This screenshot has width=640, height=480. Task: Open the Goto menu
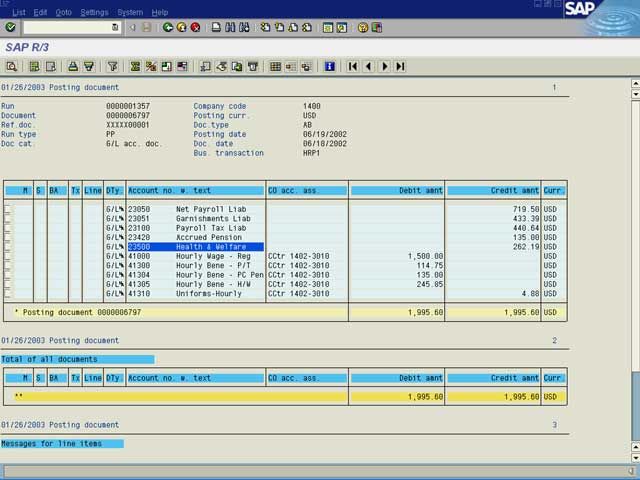64,13
